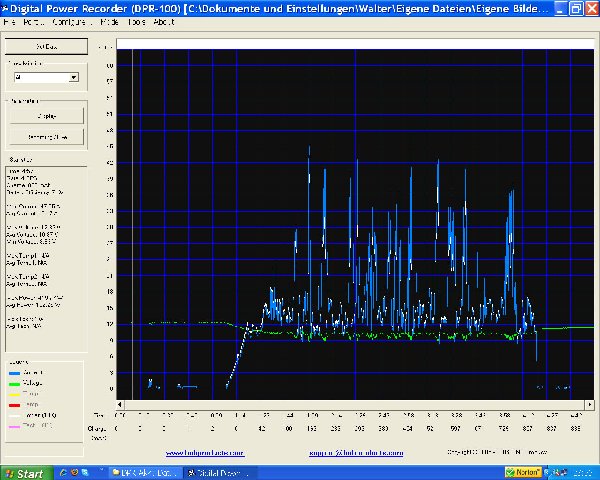Click the Display button
The image size is (600, 480).
tap(46, 116)
